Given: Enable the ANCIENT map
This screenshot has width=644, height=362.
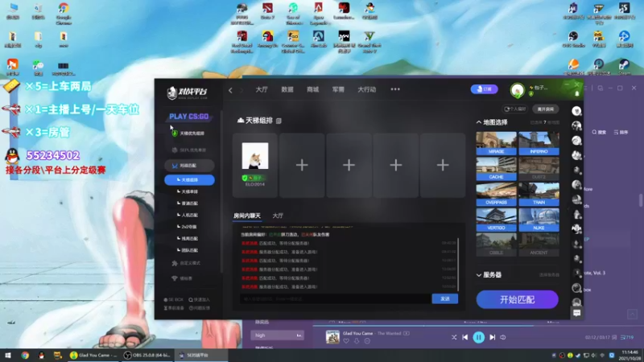Looking at the screenshot, I should click(539, 245).
